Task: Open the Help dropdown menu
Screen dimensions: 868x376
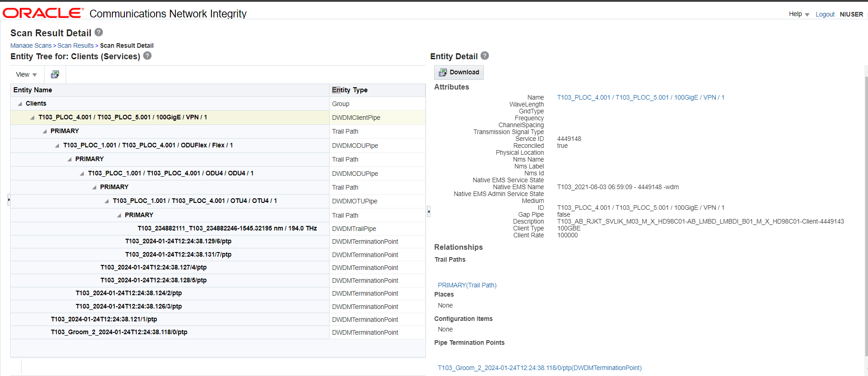Action: pos(799,14)
